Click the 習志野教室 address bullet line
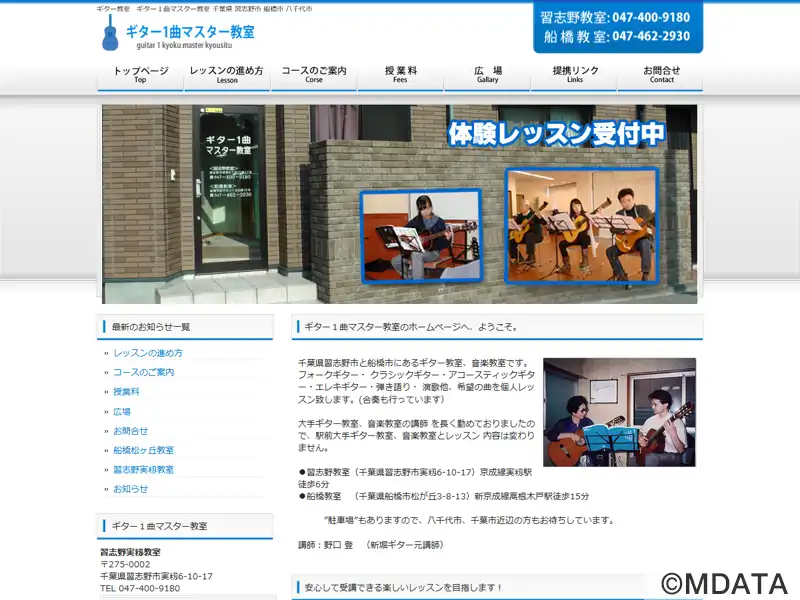Viewport: 800px width, 600px height. (x=415, y=478)
